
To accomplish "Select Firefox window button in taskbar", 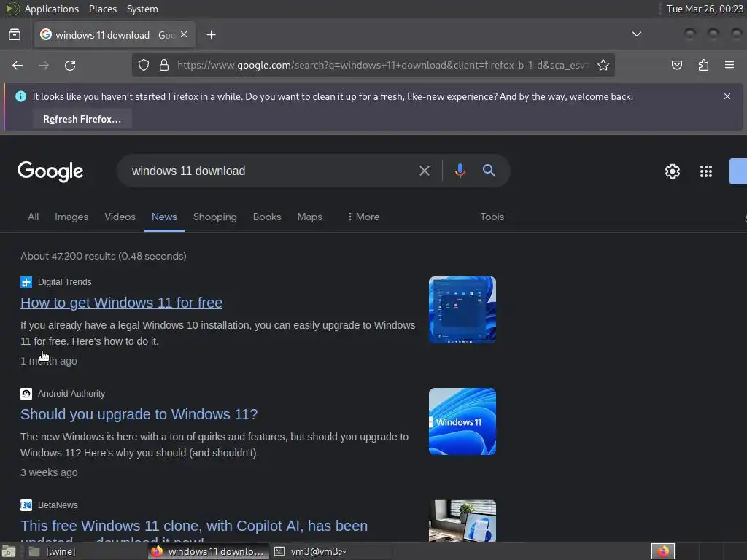I will click(x=208, y=551).
